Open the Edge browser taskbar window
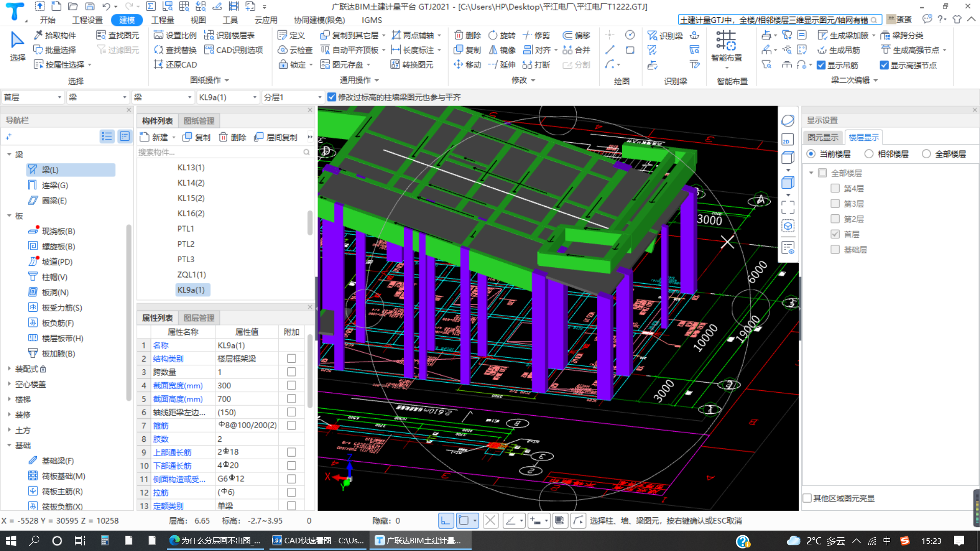 coord(215,541)
